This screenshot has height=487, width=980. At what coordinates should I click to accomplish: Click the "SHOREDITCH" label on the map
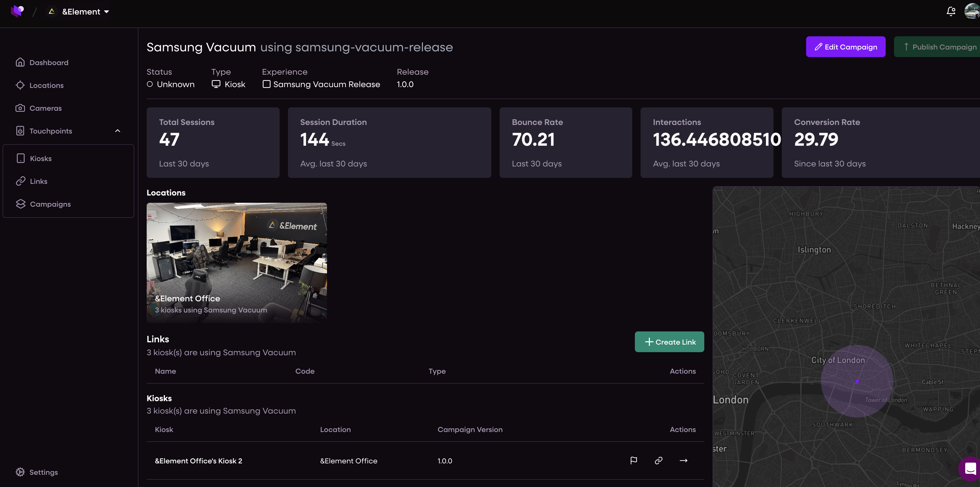click(875, 306)
